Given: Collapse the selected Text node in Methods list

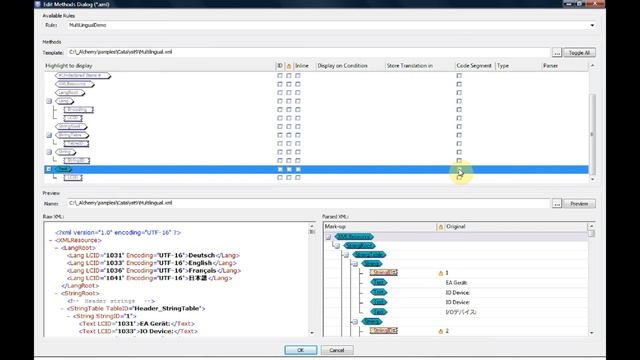Looking at the screenshot, I should tap(49, 169).
